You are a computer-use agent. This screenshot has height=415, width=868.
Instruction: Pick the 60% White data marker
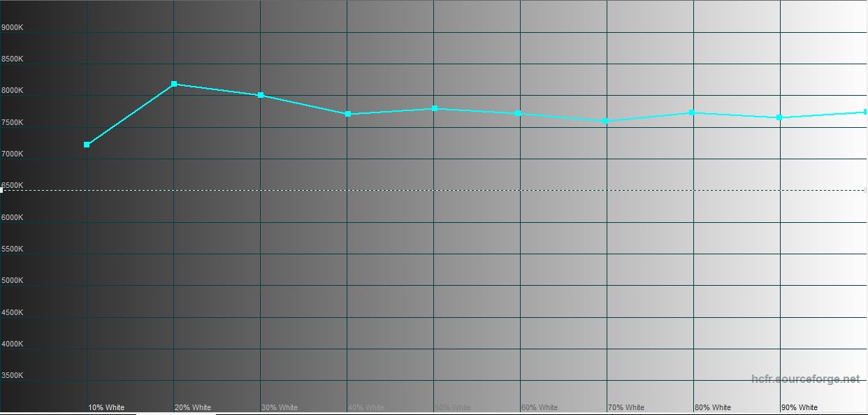point(518,113)
